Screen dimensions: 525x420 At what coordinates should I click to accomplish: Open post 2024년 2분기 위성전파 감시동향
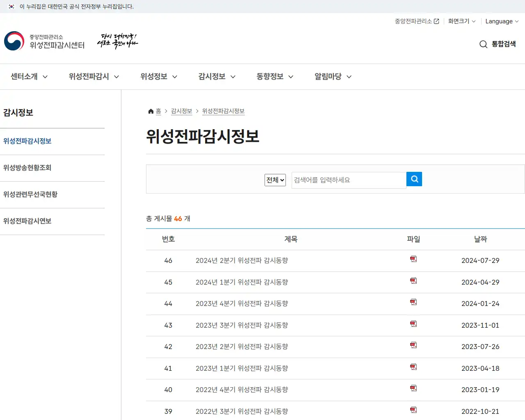pos(242,260)
